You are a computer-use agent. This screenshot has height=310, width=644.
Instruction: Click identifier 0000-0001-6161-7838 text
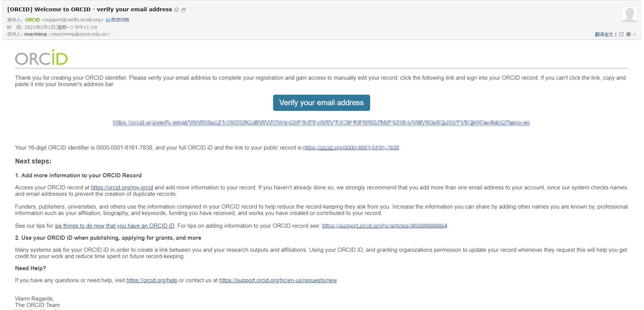[x=125, y=148]
